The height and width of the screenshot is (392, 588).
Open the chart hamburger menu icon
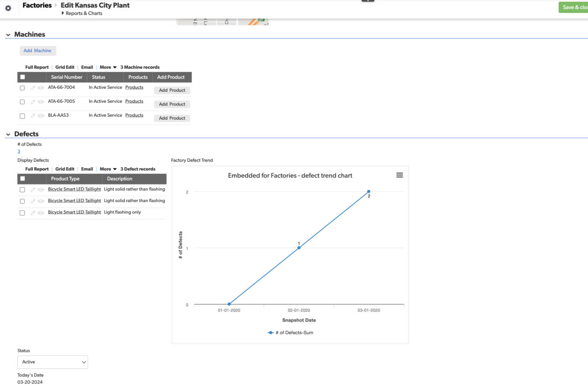400,175
